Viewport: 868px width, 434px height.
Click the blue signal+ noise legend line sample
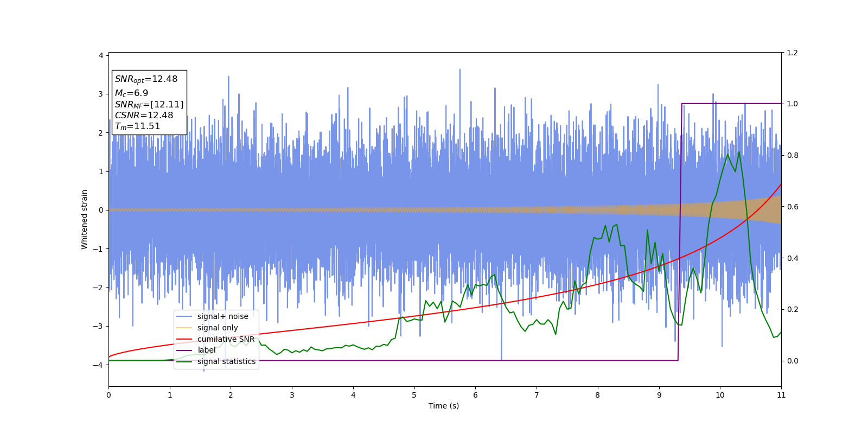click(184, 317)
